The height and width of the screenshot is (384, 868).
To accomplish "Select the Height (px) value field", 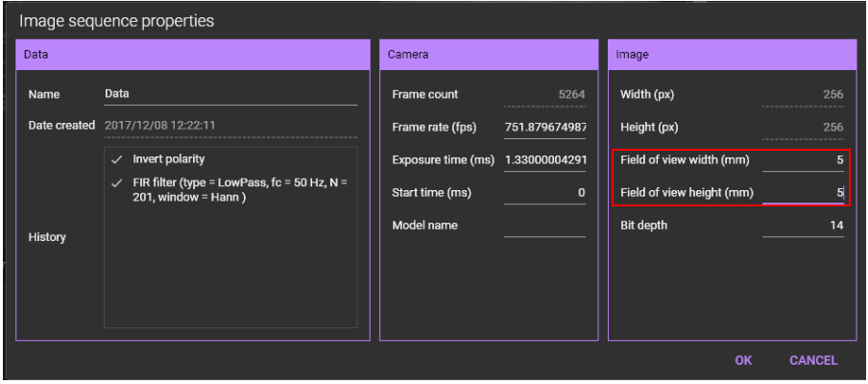I will [803, 128].
